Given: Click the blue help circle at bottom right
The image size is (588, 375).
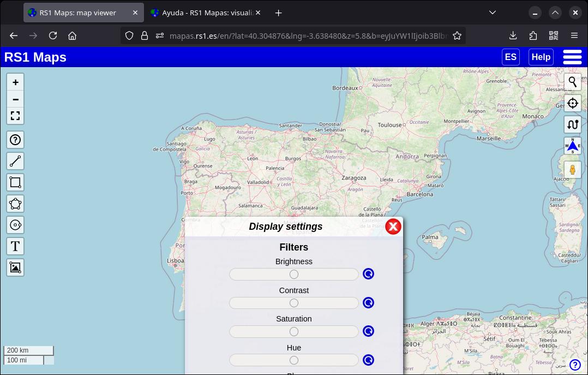Looking at the screenshot, I should click(x=575, y=365).
